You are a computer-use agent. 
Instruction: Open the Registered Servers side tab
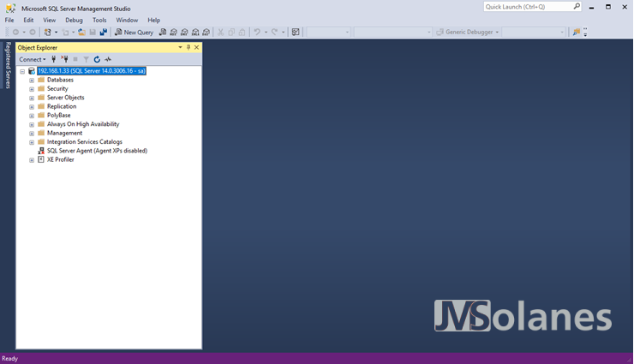pyautogui.click(x=8, y=64)
